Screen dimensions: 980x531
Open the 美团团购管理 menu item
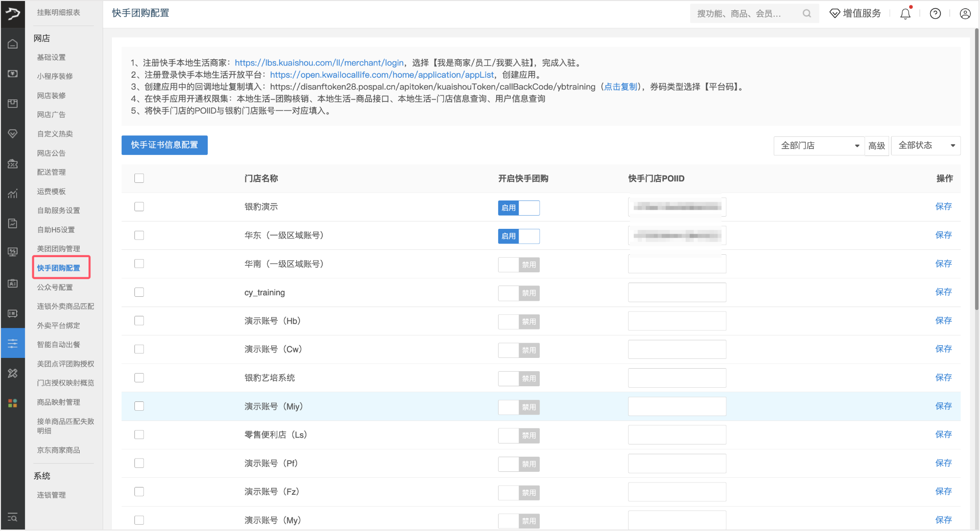tap(59, 249)
